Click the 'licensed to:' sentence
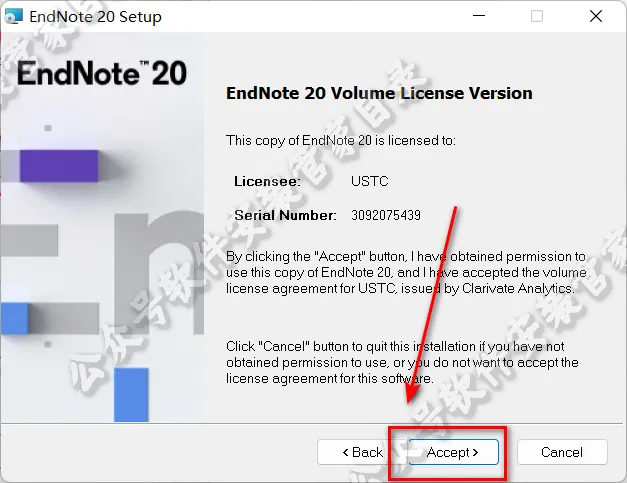The width and height of the screenshot is (627, 483). pyautogui.click(x=341, y=140)
